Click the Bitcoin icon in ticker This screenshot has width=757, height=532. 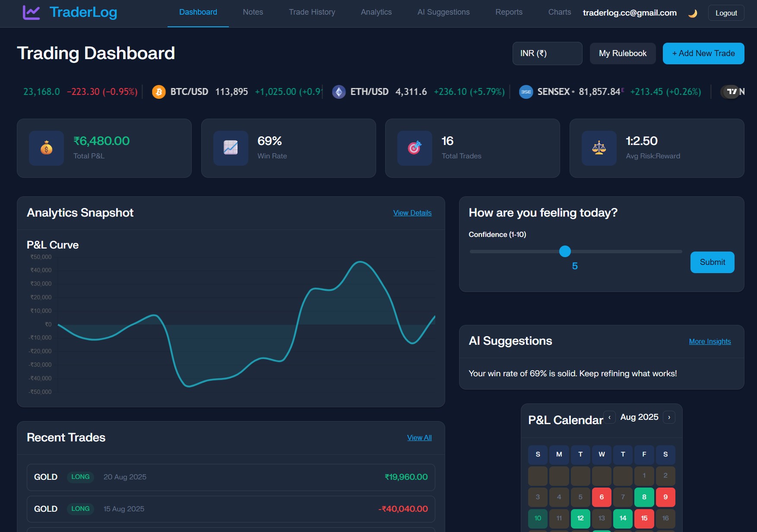(159, 92)
